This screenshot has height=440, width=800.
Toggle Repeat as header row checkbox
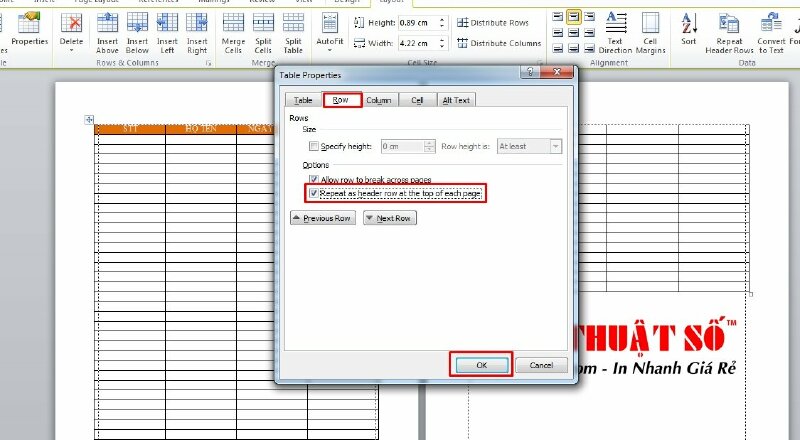(314, 193)
